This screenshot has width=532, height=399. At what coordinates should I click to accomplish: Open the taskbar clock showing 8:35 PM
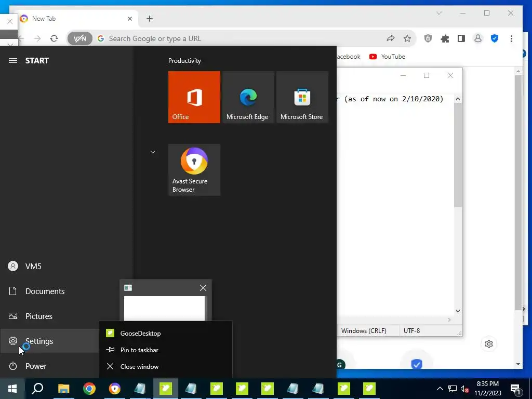[x=487, y=389]
